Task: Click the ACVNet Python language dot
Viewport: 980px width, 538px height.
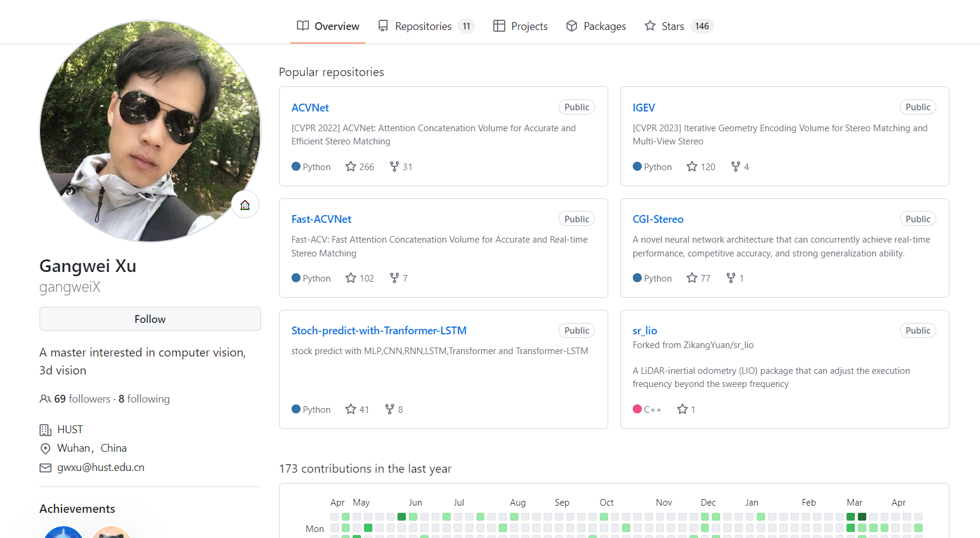Action: (296, 167)
